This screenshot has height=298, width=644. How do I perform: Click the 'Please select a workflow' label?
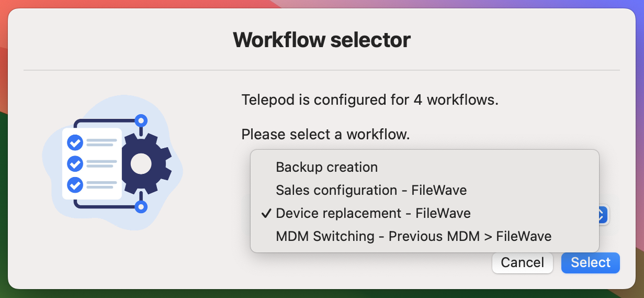coord(325,135)
